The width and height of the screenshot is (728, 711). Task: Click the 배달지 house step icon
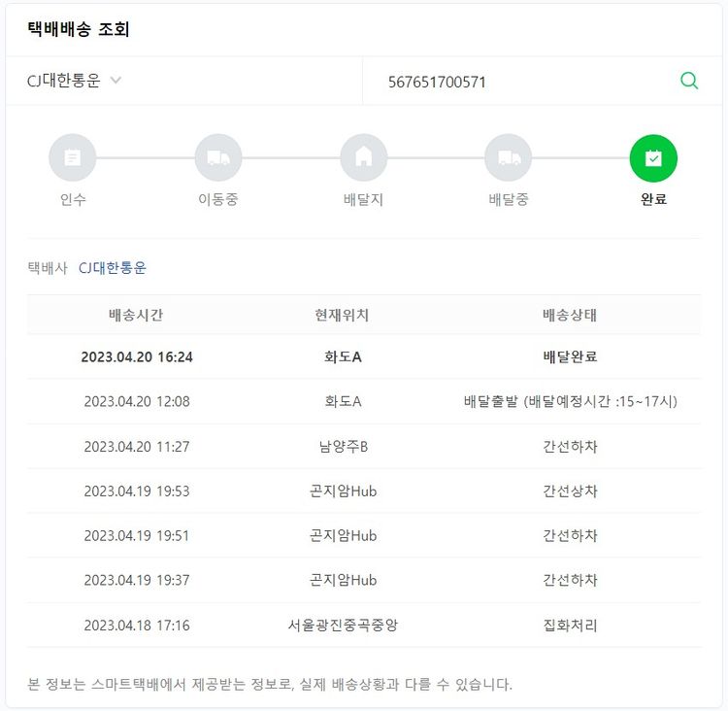[363, 158]
